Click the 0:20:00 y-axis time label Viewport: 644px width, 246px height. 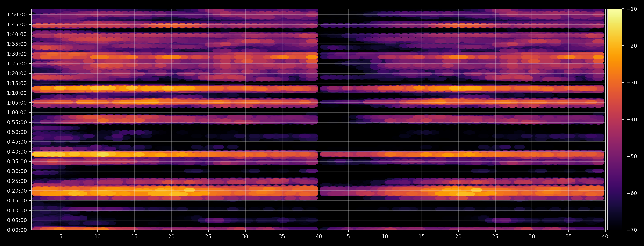[x=17, y=191]
